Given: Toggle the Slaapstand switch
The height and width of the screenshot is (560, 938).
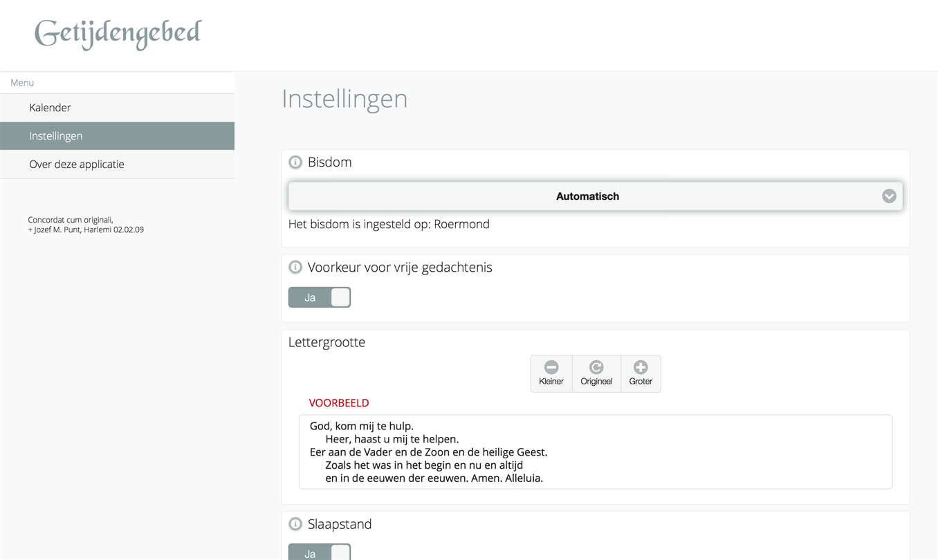Looking at the screenshot, I should coord(320,553).
